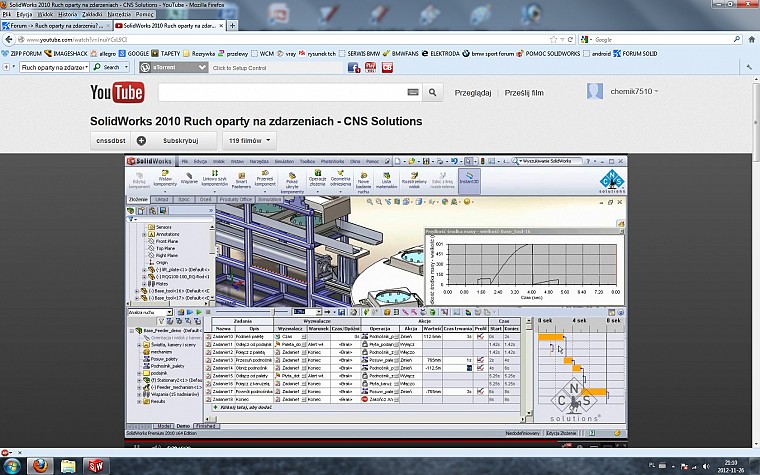Expand Operacje złożenia dropdown in ribbon
The width and height of the screenshot is (760, 475).
pyautogui.click(x=317, y=190)
